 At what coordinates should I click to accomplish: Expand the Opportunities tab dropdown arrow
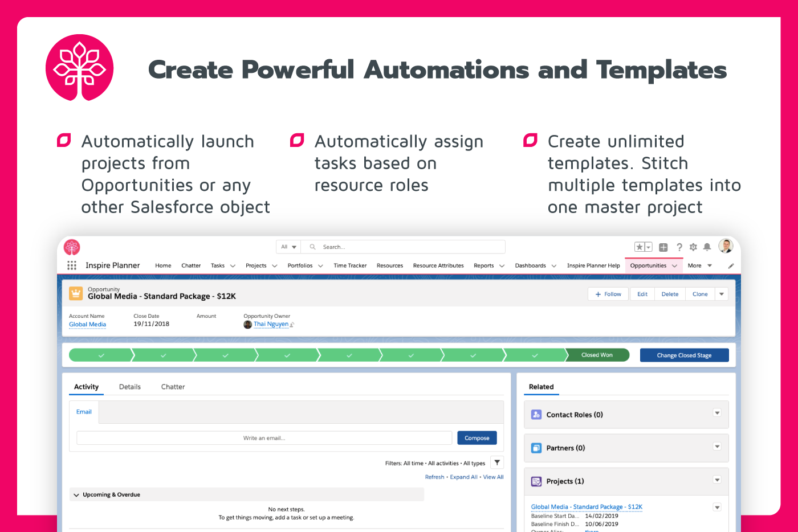click(674, 266)
